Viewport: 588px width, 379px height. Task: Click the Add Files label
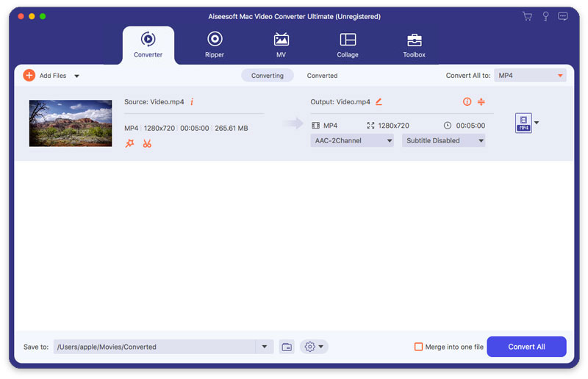click(x=53, y=76)
